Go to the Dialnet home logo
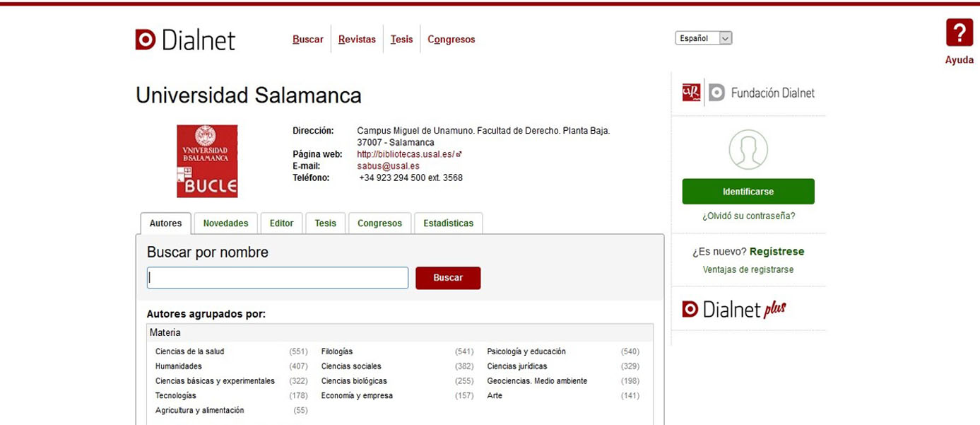 click(185, 40)
